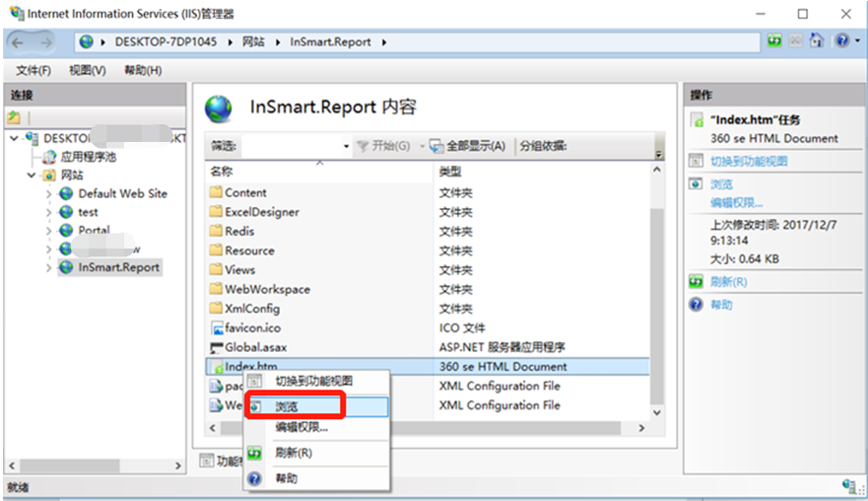Open the 帮助(H) menu
The width and height of the screenshot is (868, 501).
click(x=143, y=70)
